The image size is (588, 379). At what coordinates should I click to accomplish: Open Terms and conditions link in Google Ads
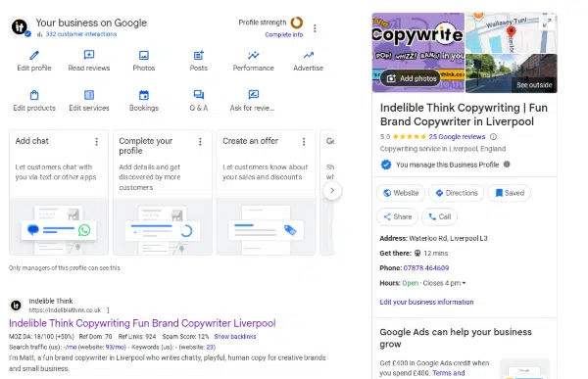tap(449, 373)
